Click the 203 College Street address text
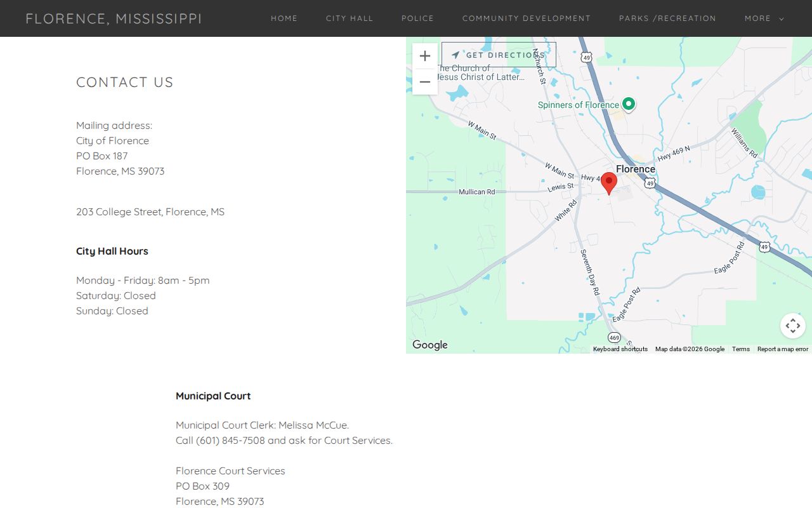The image size is (812, 508). point(150,211)
